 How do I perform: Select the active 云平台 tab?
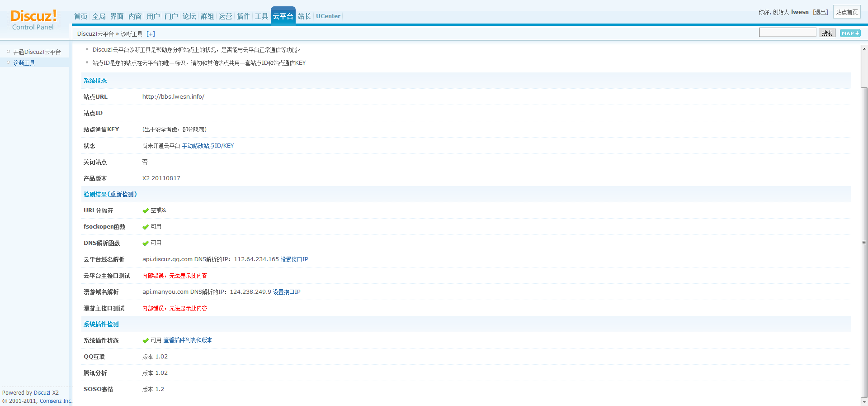pos(283,16)
